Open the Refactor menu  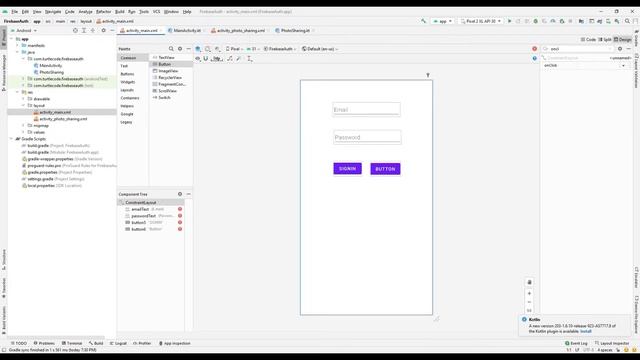click(103, 12)
